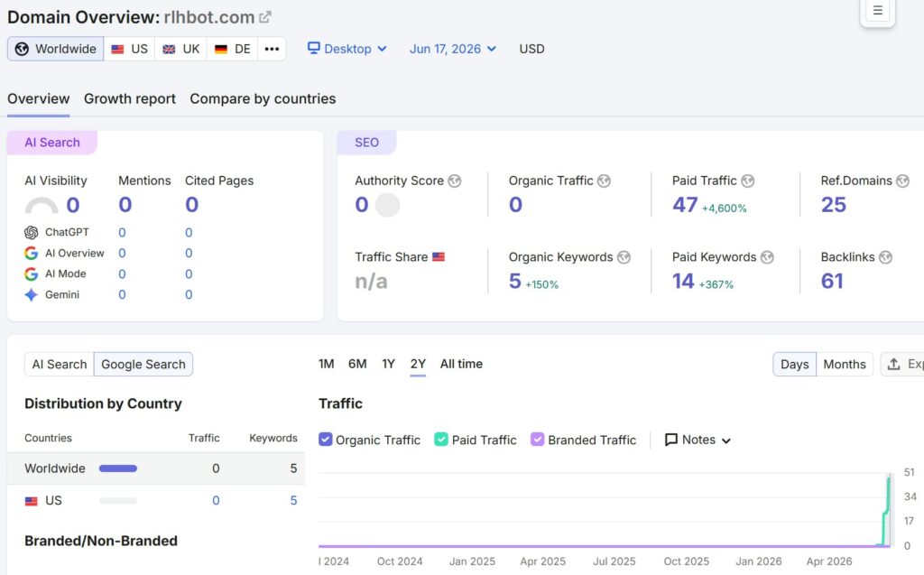Screen dimensions: 924x575
Task: Switch to AI Search toggle
Action: pos(59,365)
